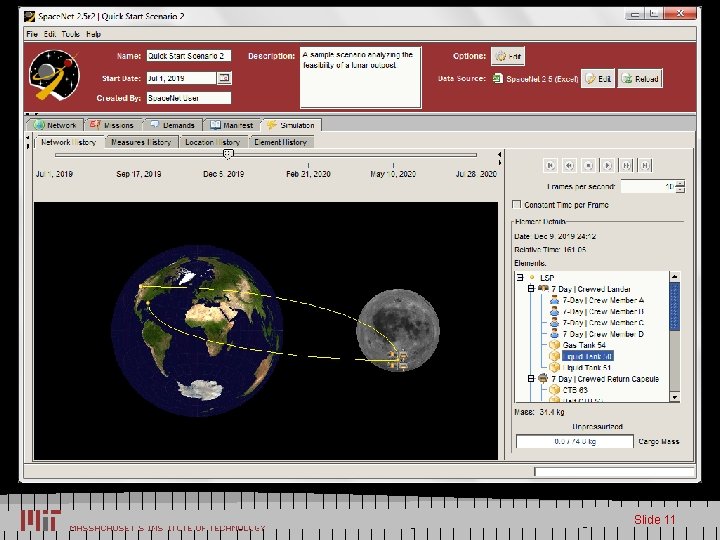The width and height of the screenshot is (720, 540).
Task: Click the stop simulation icon
Action: pyautogui.click(x=587, y=164)
